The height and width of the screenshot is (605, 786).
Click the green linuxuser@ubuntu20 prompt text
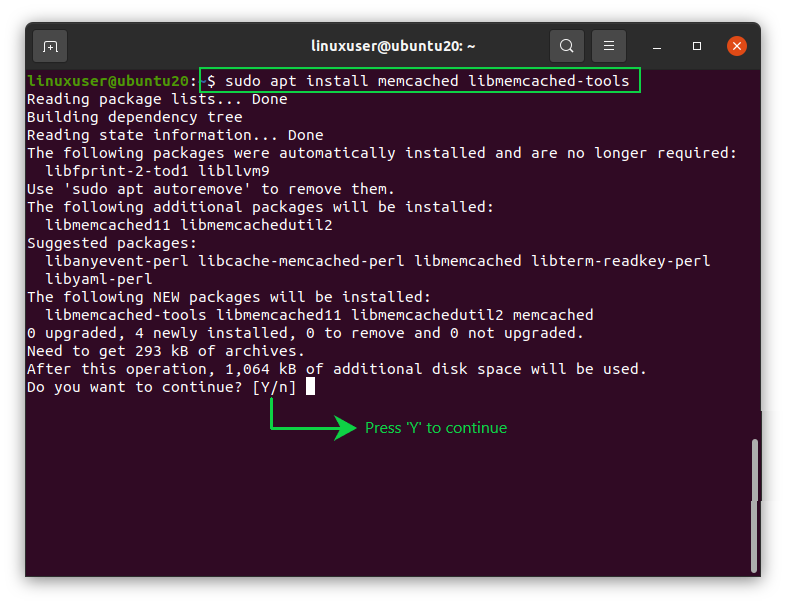pyautogui.click(x=108, y=81)
